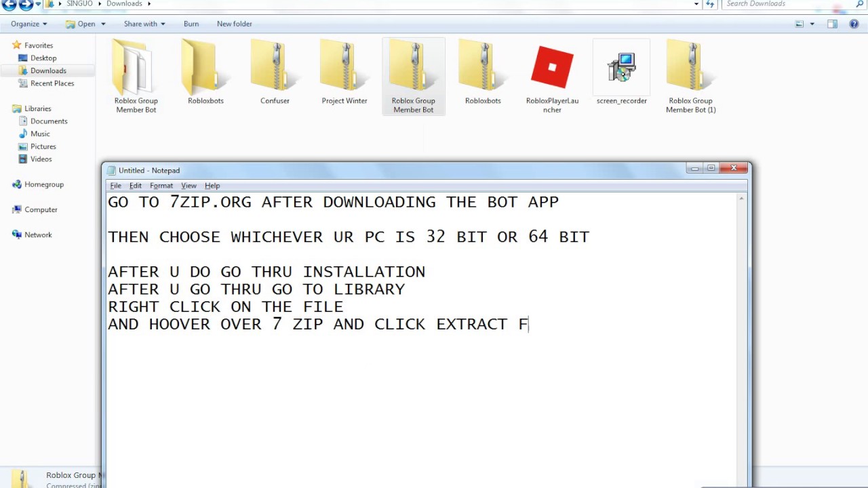Screen dimensions: 868x488
Task: Expand the Open button dropdown arrow
Action: (103, 24)
